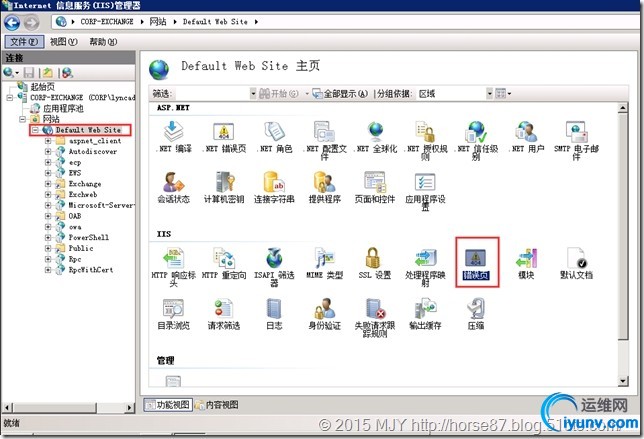Open the HTTP 重定向 feature
The image size is (644, 439).
click(224, 264)
